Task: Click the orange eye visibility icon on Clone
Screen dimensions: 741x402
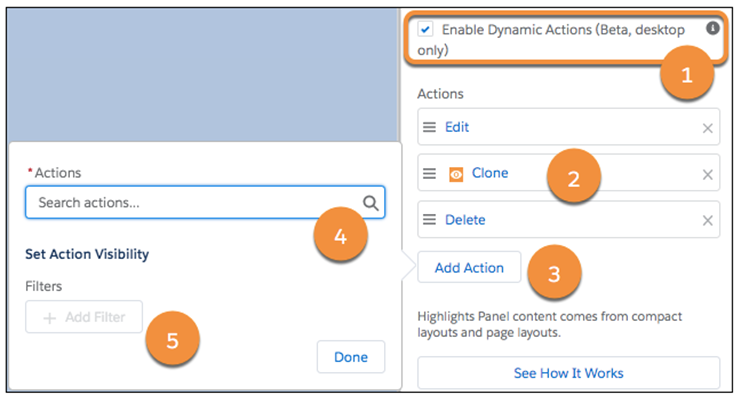Action: pos(456,174)
